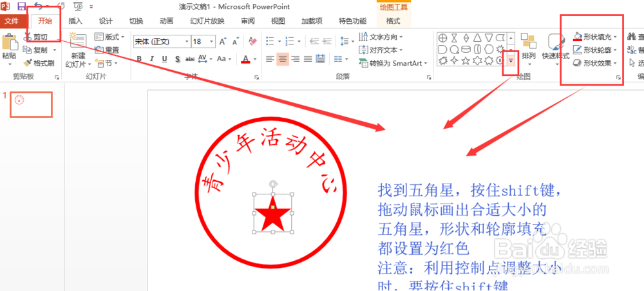Click the rotation handle above the star
644x291 pixels.
coord(272,184)
